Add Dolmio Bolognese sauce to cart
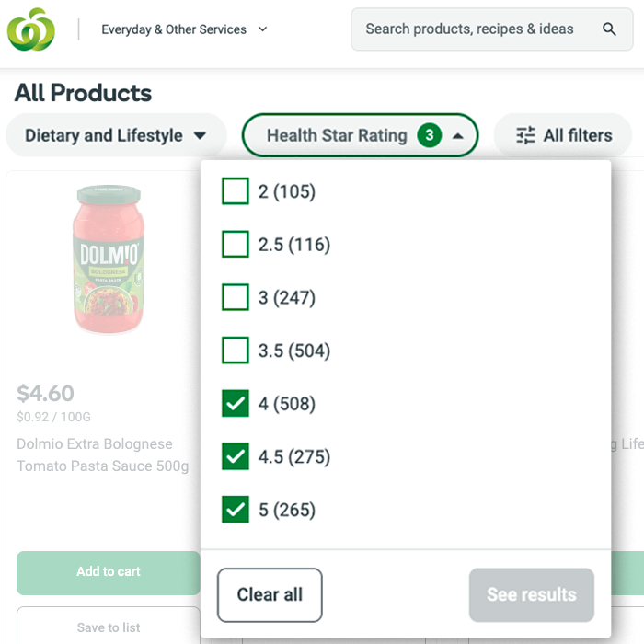The image size is (644, 644). [x=109, y=572]
